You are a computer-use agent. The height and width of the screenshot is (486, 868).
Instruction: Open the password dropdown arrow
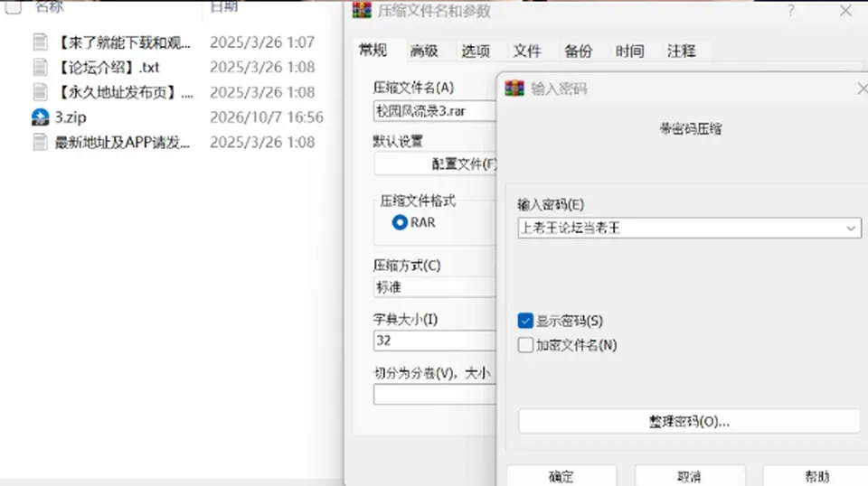tap(851, 228)
